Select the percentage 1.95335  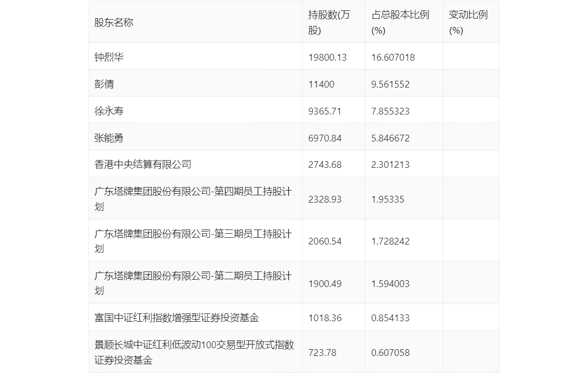[388, 199]
